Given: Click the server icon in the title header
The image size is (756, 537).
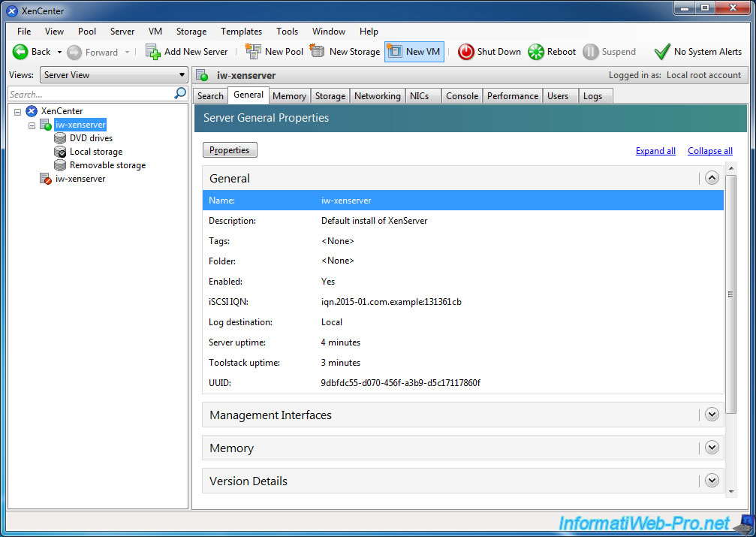Looking at the screenshot, I should tap(203, 75).
